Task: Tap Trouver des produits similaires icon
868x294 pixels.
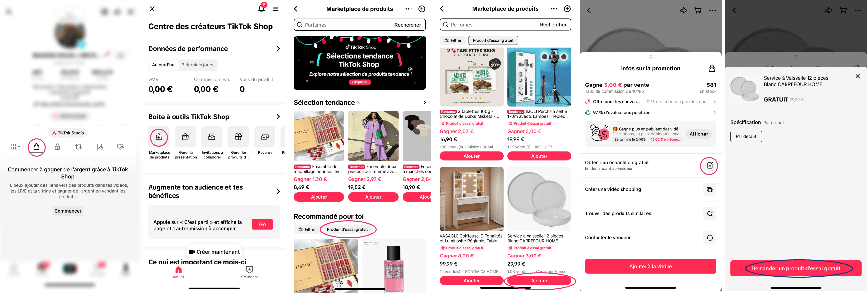Action: coord(710,213)
